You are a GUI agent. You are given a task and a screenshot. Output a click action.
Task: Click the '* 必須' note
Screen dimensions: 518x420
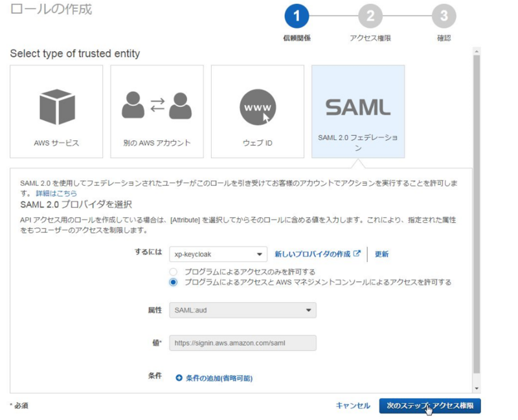[19, 406]
